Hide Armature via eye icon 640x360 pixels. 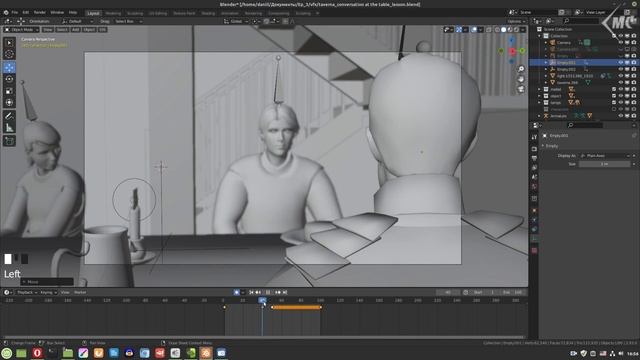click(x=621, y=116)
